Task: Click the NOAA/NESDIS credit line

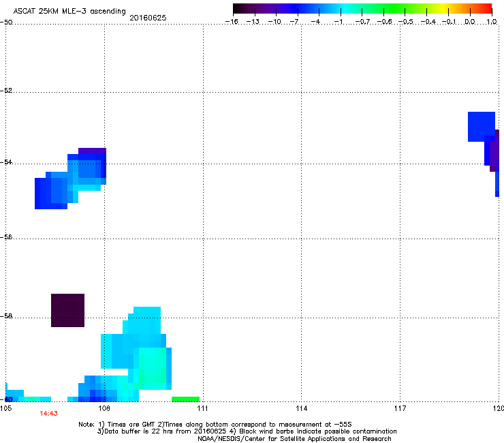Action: pos(294,439)
